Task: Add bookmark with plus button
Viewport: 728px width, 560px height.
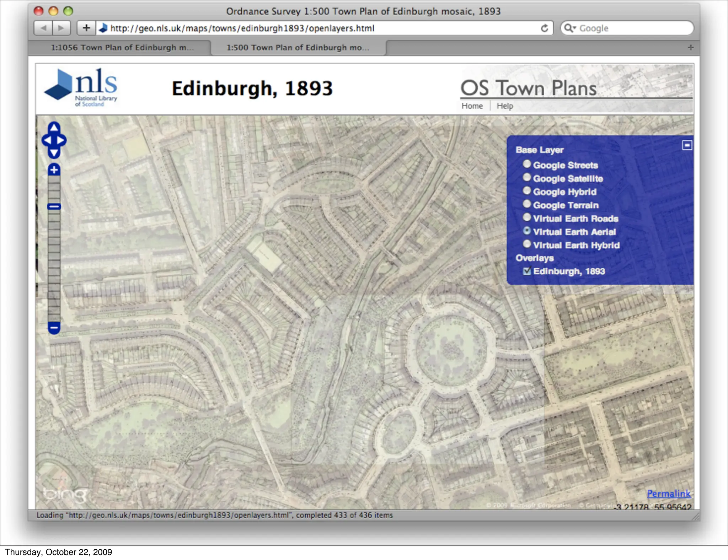Action: coord(86,28)
